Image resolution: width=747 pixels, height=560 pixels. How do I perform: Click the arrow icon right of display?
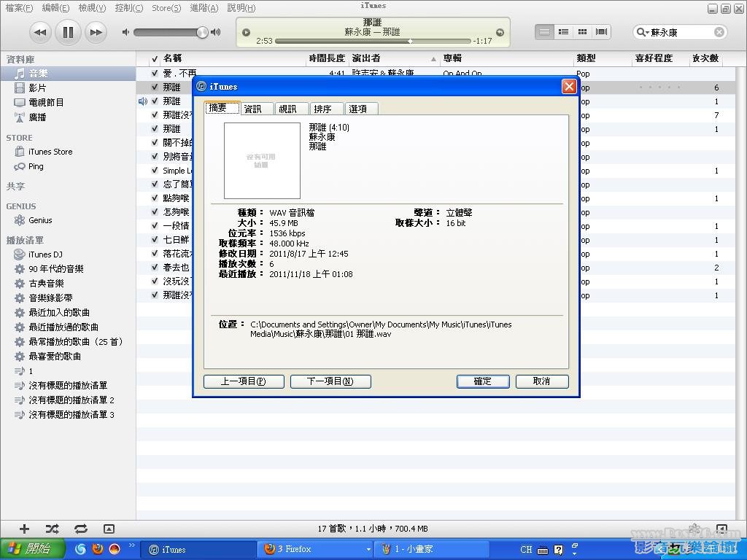tap(500, 32)
